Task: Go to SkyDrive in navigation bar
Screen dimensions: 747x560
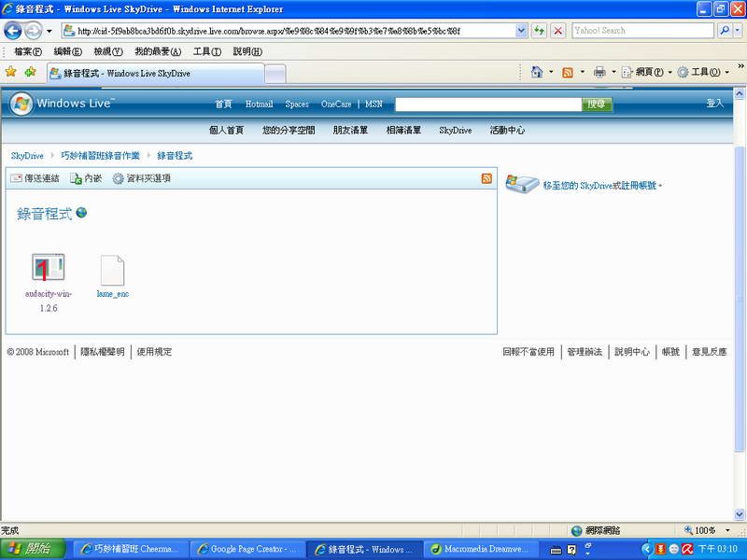Action: pos(456,130)
